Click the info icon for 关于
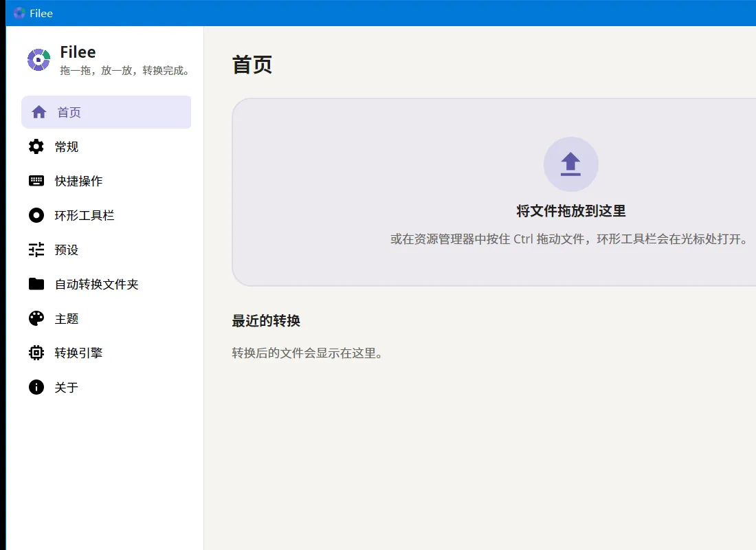The width and height of the screenshot is (756, 550). (36, 387)
